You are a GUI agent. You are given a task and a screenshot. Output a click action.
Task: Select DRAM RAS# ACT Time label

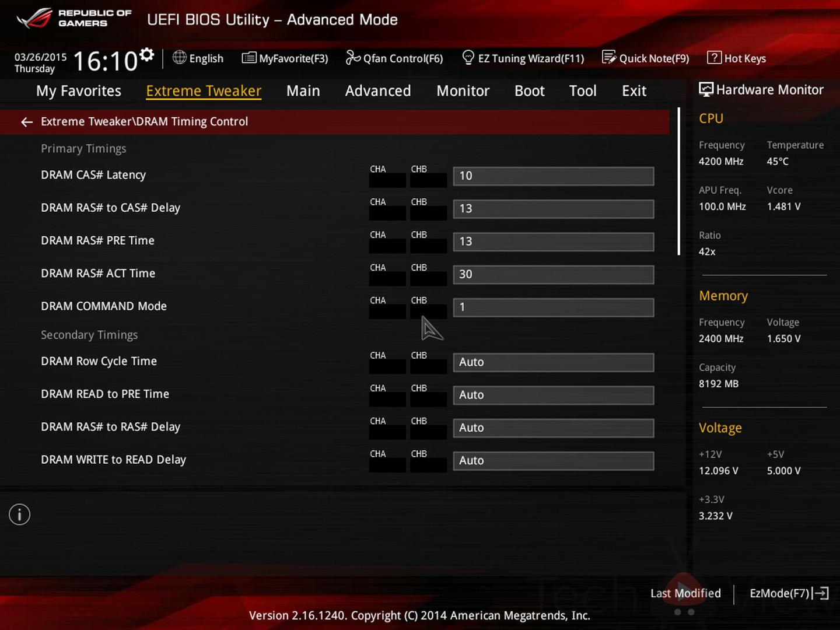[x=98, y=273]
